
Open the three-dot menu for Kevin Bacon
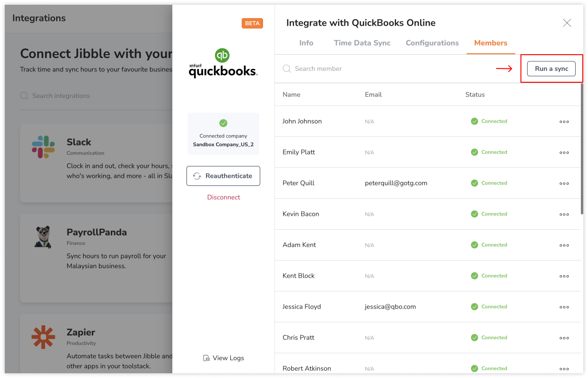coord(564,214)
